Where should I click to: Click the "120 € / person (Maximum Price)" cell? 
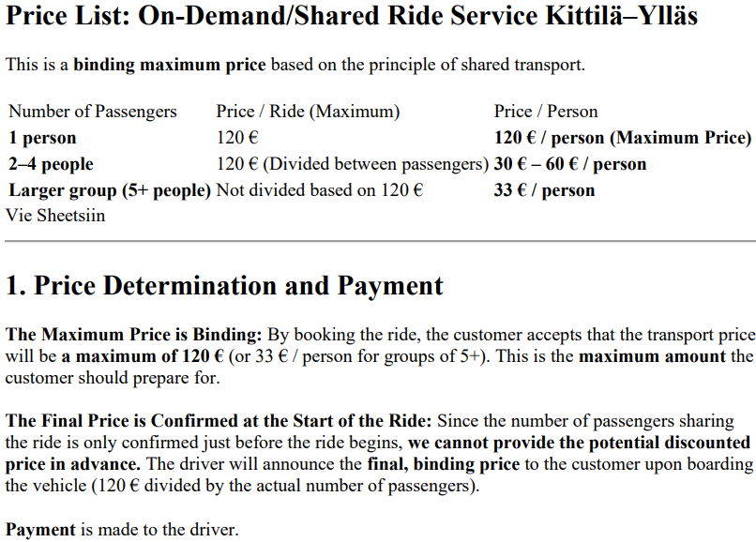[623, 138]
